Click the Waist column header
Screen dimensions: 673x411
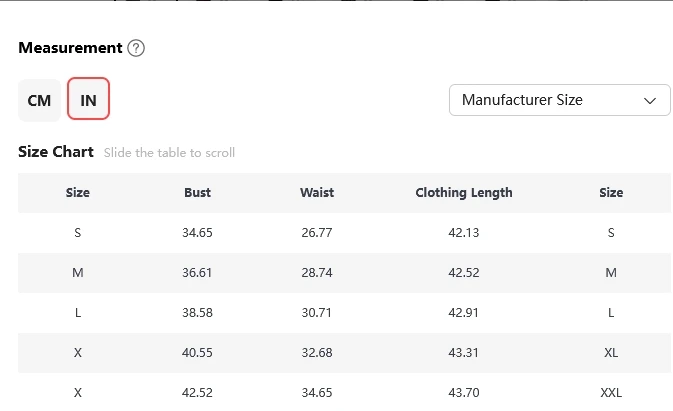click(x=317, y=193)
